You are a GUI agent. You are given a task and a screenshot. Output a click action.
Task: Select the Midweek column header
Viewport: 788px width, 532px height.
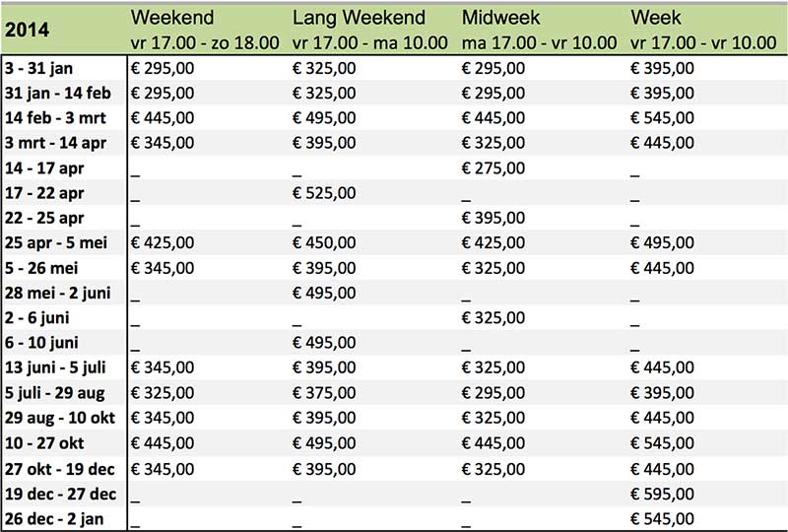tap(500, 18)
